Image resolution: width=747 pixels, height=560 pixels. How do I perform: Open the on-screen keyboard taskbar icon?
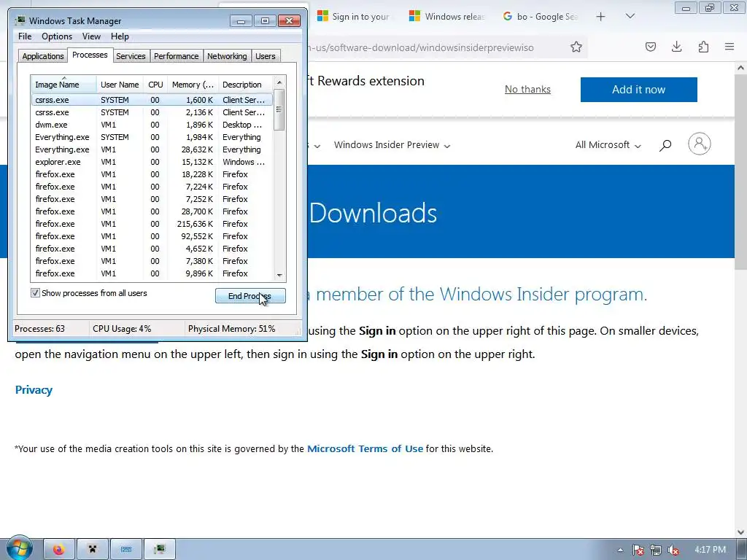126,550
